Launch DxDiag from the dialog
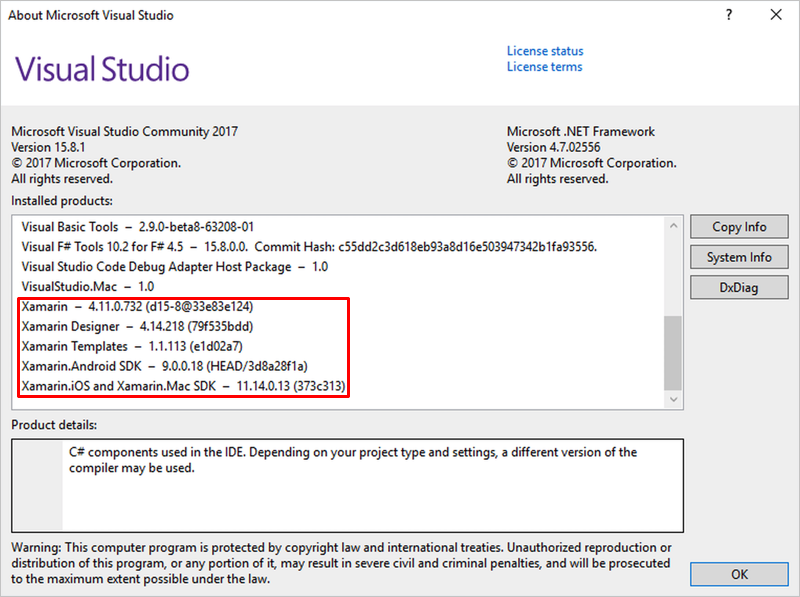 pyautogui.click(x=739, y=287)
